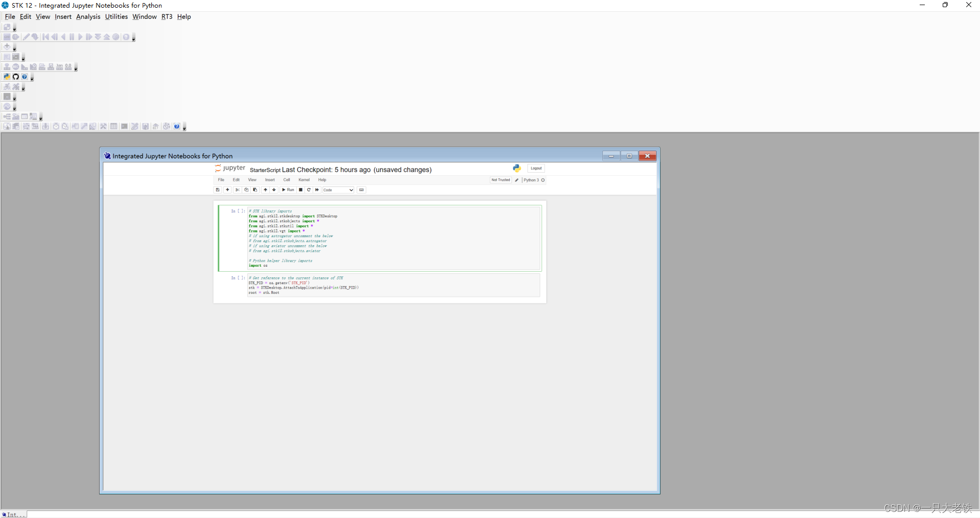This screenshot has height=518, width=980.
Task: Open the GitHub icon in STK toolbar
Action: 16,77
